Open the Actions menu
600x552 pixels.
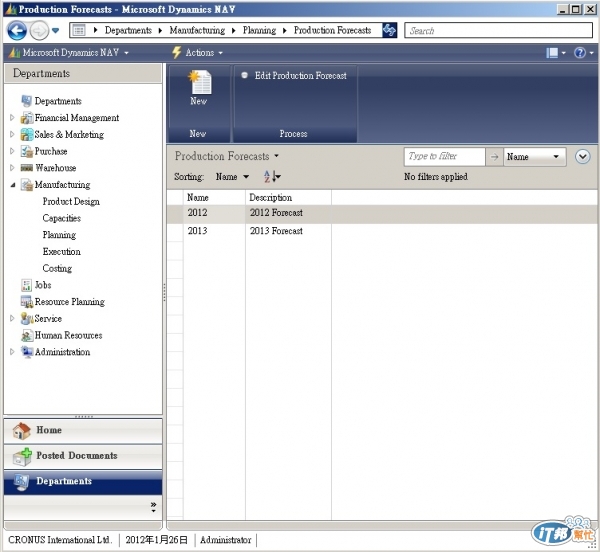204,52
